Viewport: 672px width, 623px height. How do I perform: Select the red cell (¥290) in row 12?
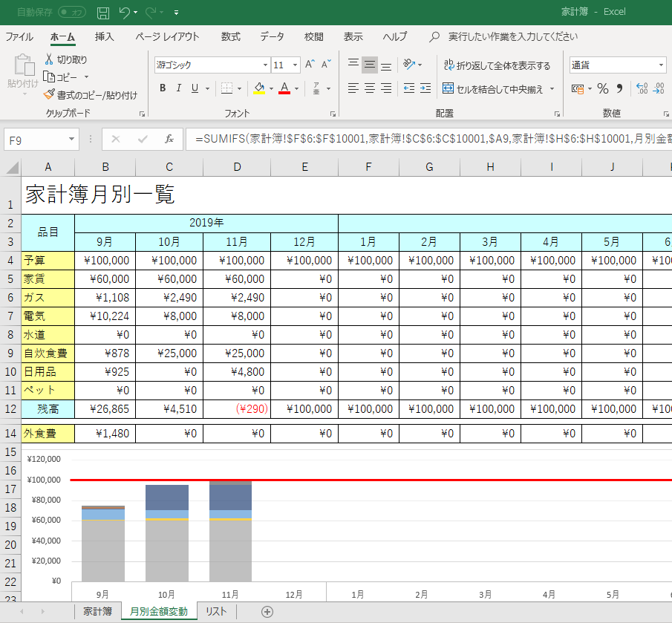pos(237,409)
